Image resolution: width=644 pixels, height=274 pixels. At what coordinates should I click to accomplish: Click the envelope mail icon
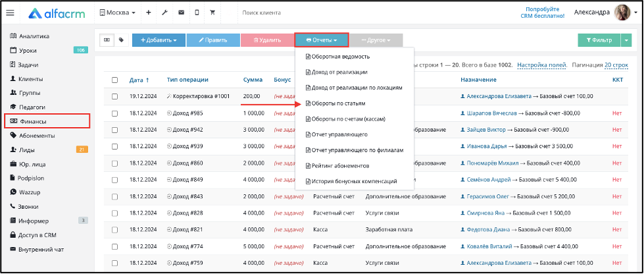(x=181, y=13)
